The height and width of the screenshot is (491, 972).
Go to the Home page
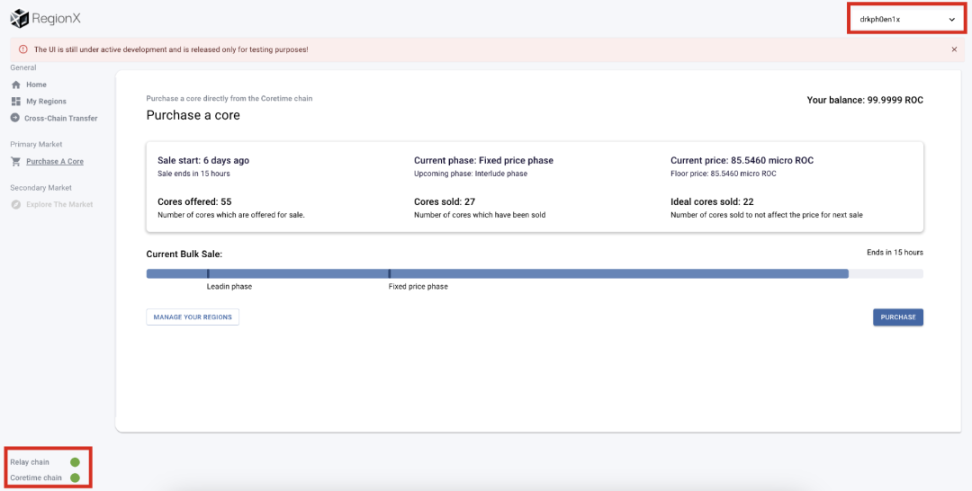[36, 85]
